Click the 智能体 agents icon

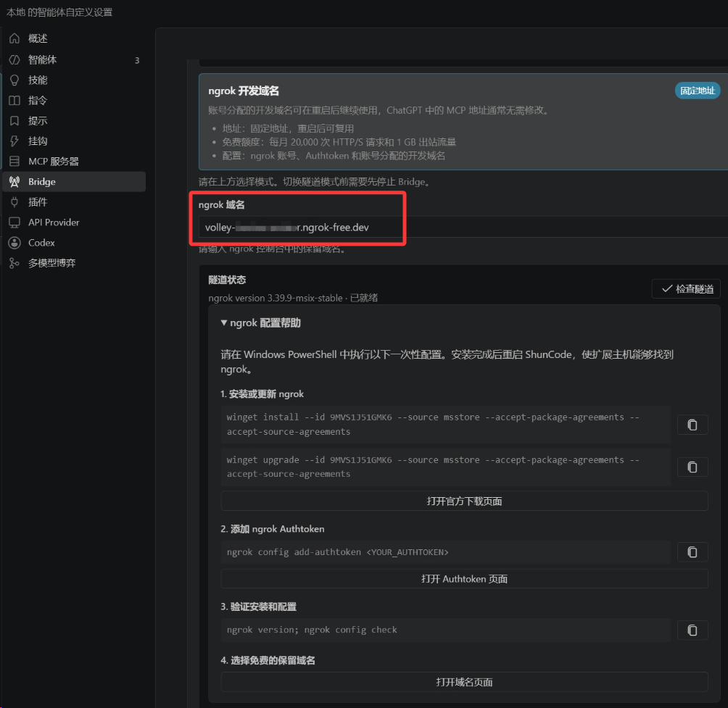(x=15, y=60)
